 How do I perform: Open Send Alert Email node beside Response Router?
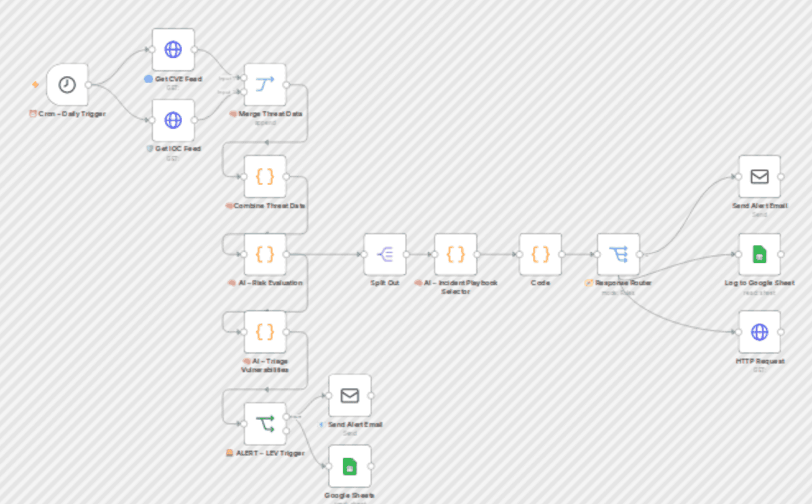click(x=760, y=176)
